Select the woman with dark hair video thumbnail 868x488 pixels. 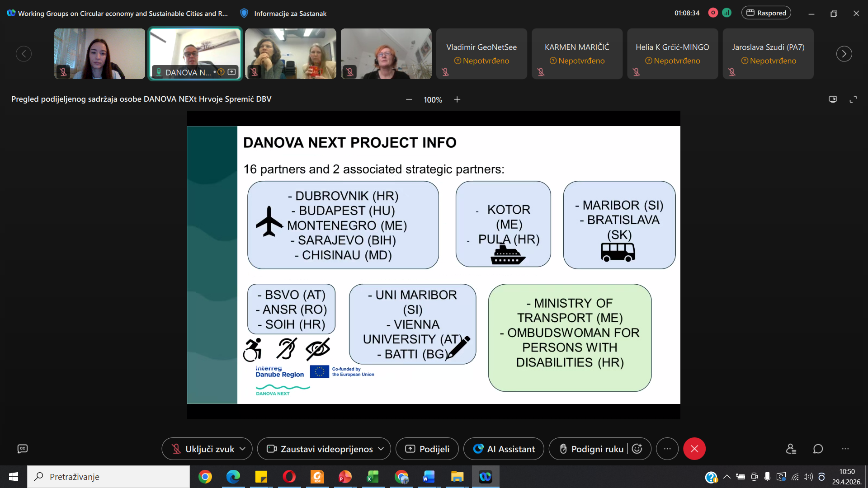[x=99, y=54]
